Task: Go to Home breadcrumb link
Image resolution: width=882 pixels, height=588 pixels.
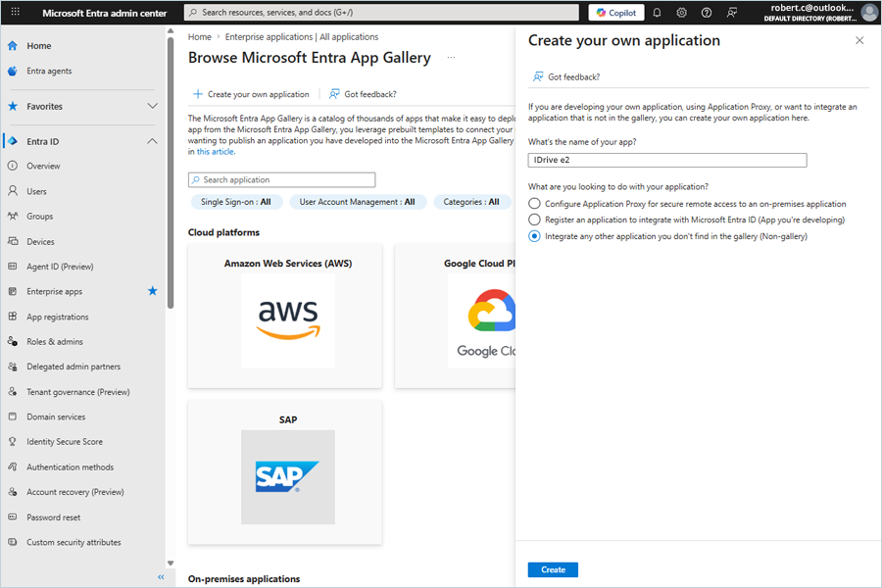Action: click(x=200, y=36)
